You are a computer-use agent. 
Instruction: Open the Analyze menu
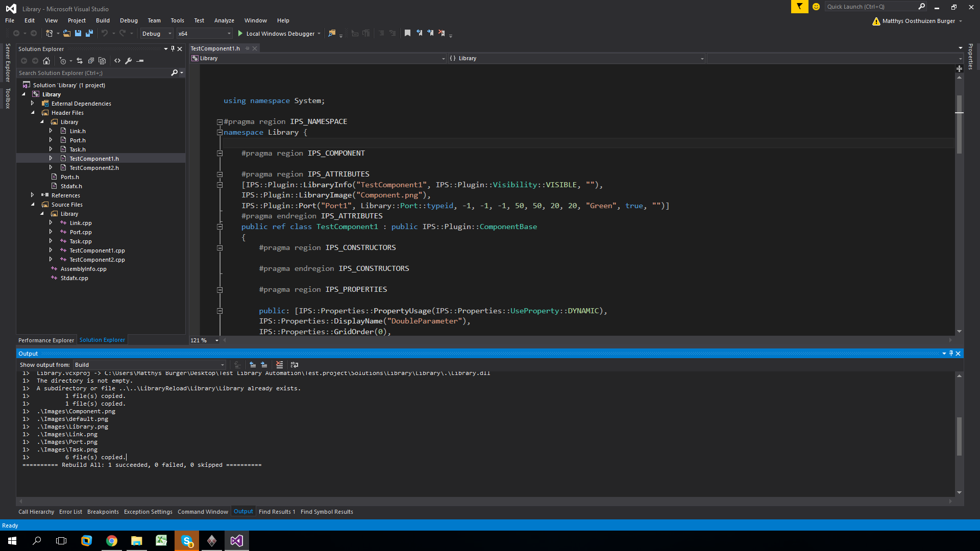pyautogui.click(x=224, y=20)
